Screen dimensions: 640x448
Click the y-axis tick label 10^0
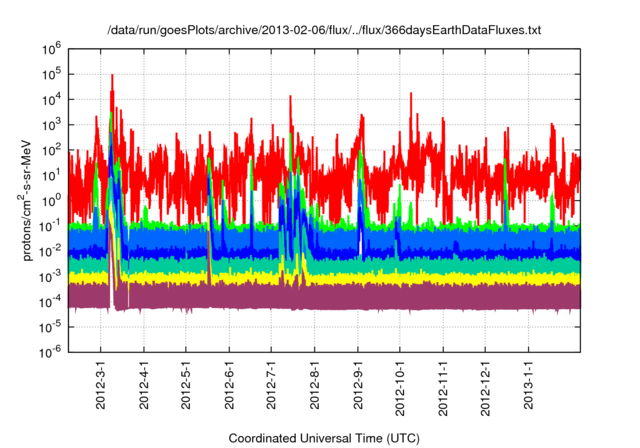[x=53, y=199]
